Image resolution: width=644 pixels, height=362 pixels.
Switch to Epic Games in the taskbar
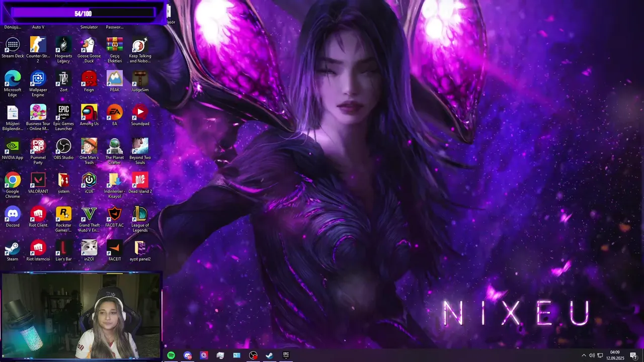(x=286, y=355)
